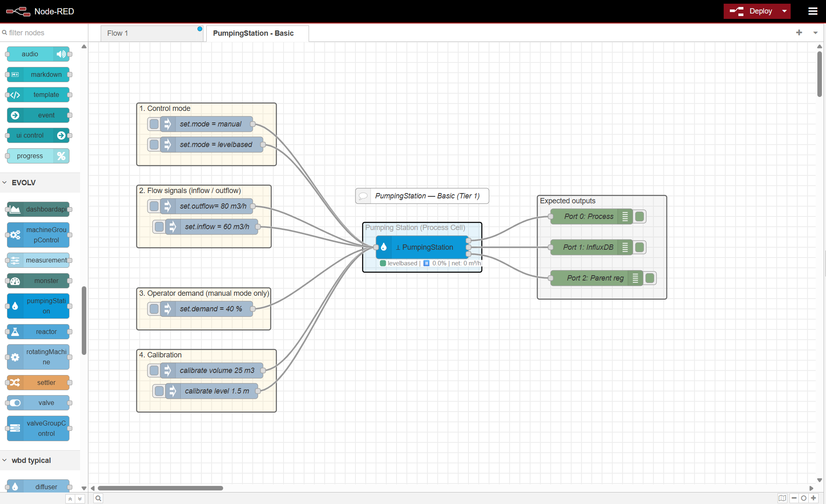Trigger the set.mode = levelbased inject button

154,145
